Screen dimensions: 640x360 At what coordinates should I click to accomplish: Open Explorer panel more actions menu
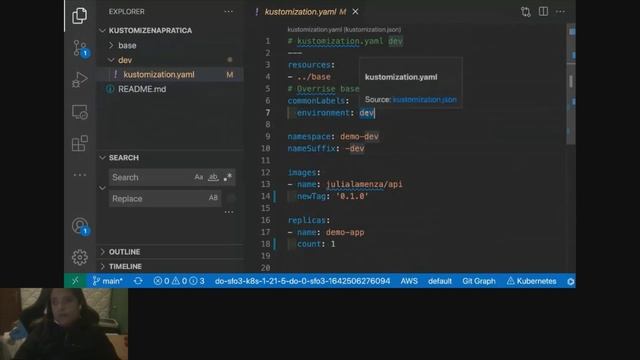[x=229, y=12]
